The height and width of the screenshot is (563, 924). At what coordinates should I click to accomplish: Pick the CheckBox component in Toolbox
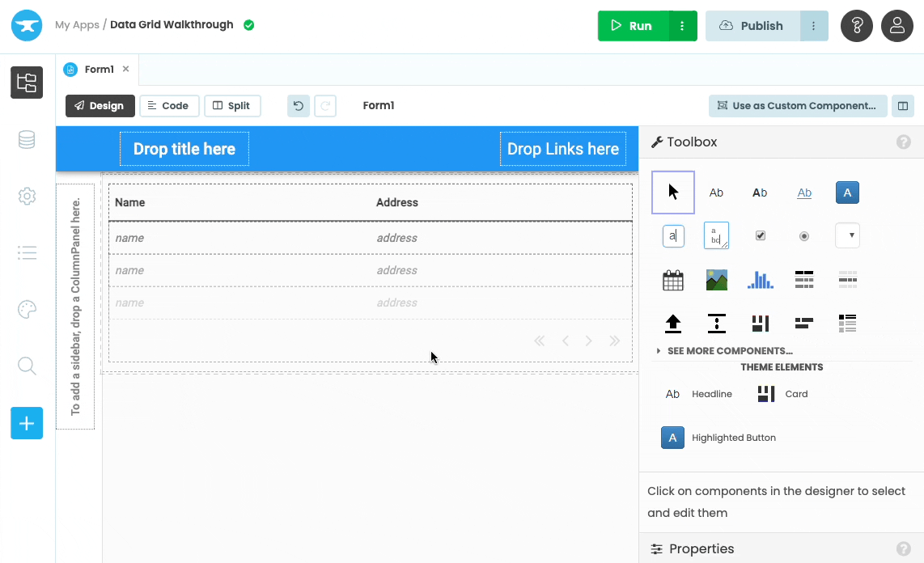point(761,235)
